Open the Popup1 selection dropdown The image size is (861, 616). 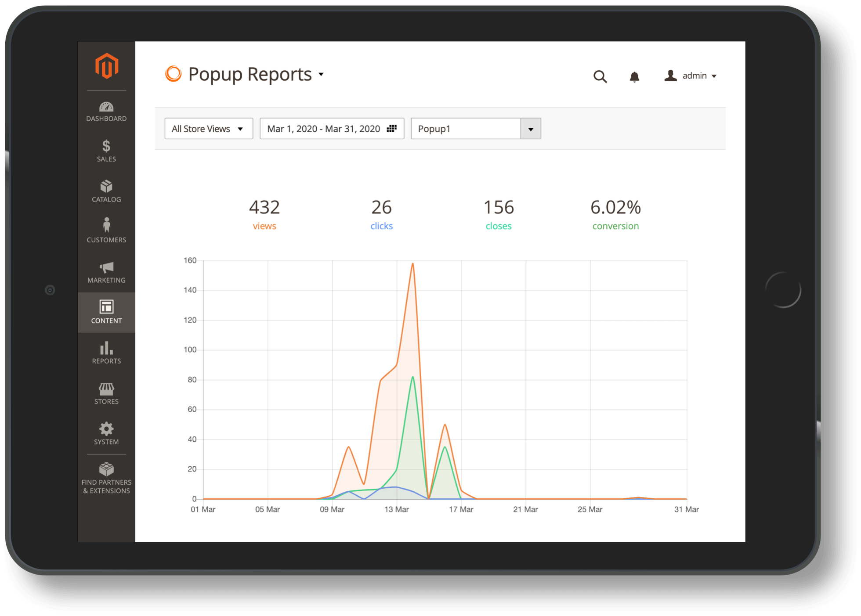[531, 128]
